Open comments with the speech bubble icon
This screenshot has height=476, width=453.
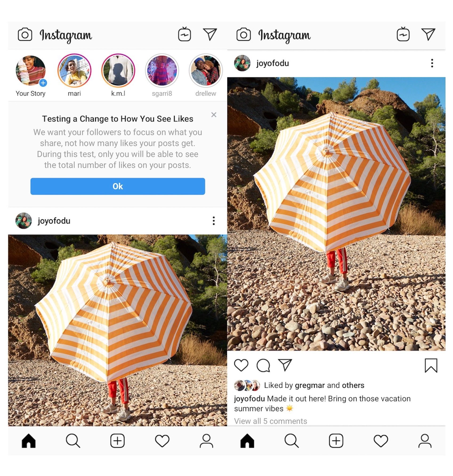[263, 365]
